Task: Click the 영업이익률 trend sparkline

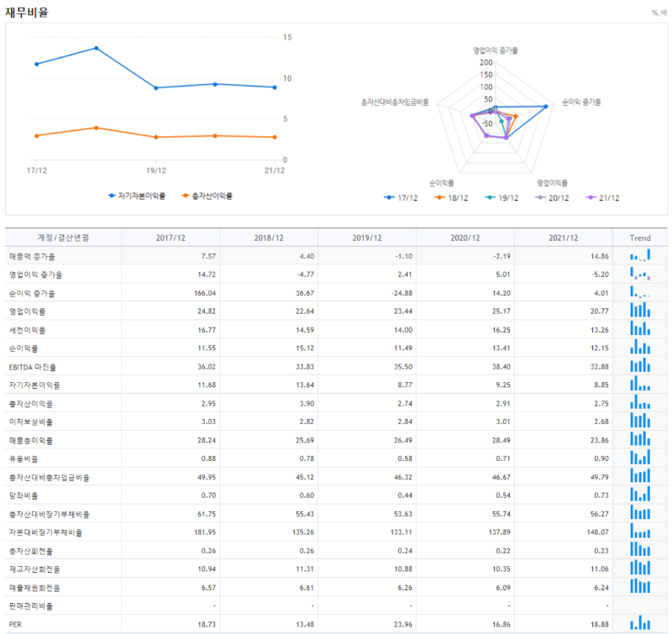Action: [x=641, y=311]
